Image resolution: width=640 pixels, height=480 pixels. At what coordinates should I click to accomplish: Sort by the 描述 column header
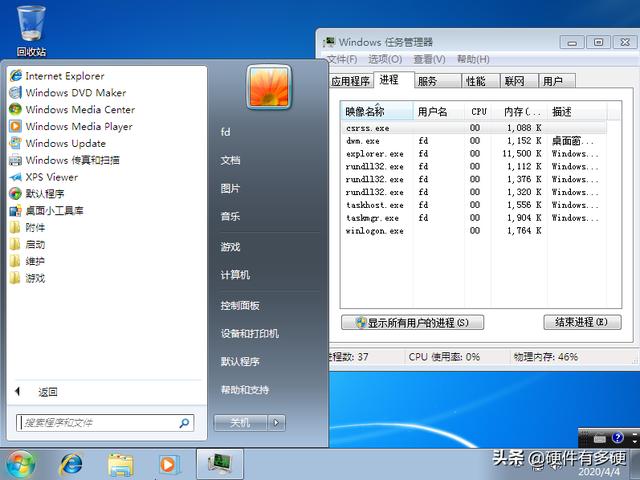click(577, 111)
